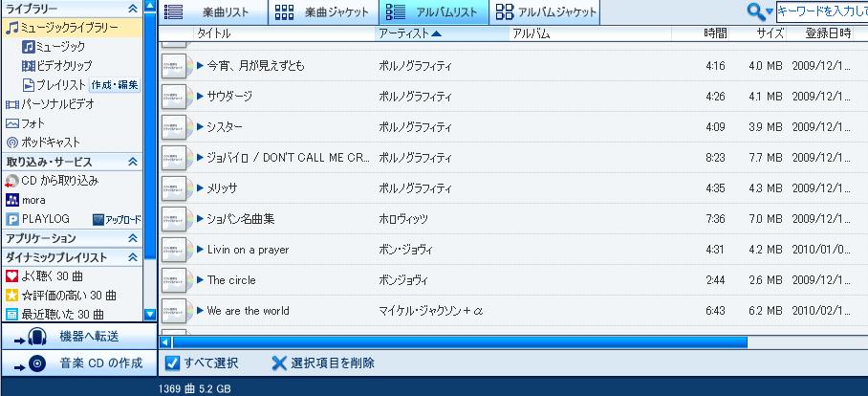Sort by the 時間 column header

[x=701, y=33]
